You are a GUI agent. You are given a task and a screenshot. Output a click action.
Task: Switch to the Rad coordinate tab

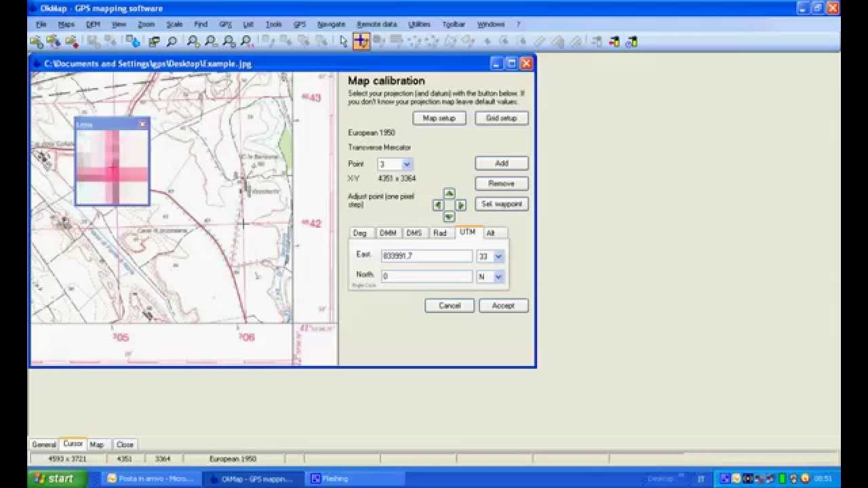pyautogui.click(x=440, y=232)
